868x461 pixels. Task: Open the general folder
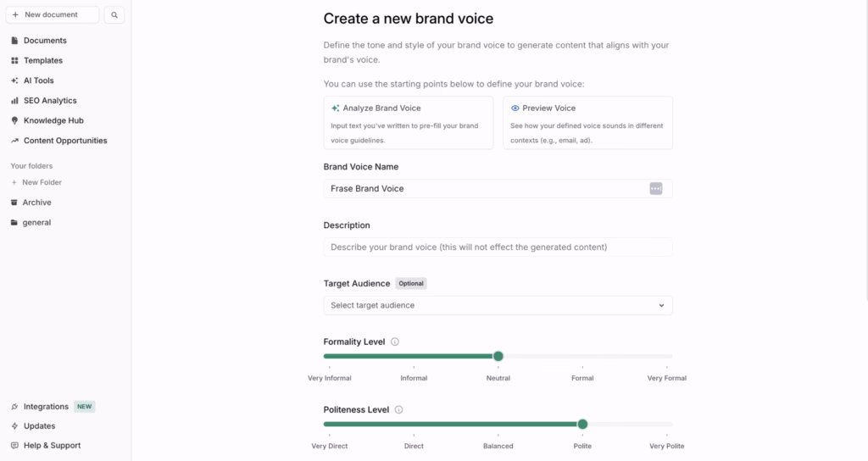pos(36,223)
